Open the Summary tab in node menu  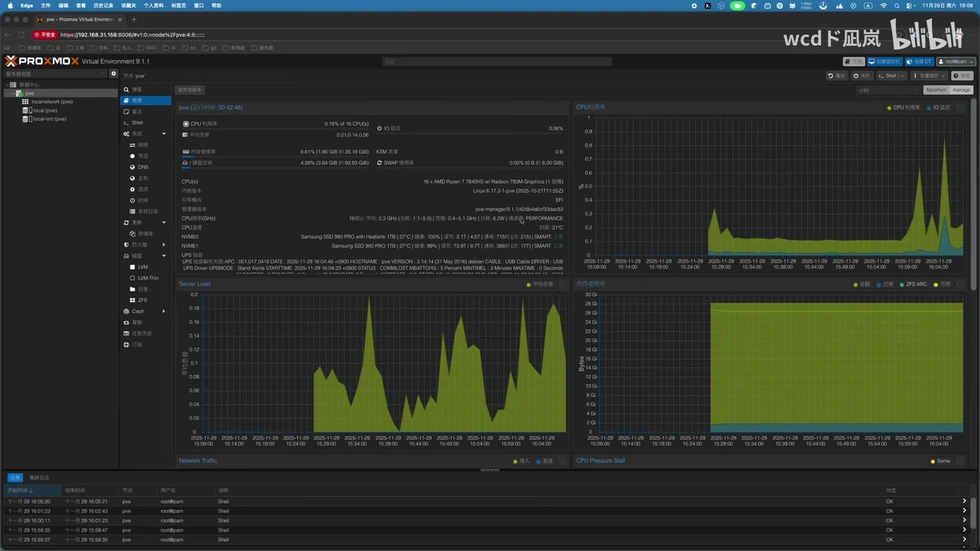pos(145,100)
